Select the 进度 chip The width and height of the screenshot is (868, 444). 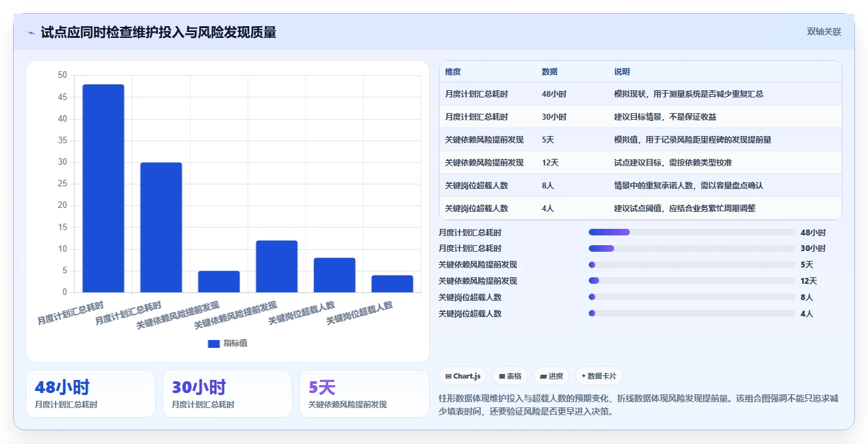click(x=551, y=376)
